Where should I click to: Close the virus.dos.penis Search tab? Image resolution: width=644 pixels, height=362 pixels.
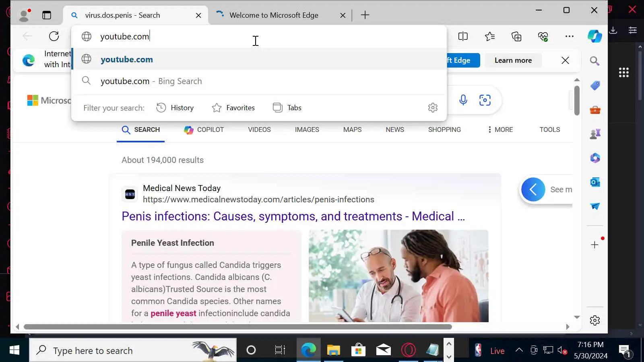(198, 15)
